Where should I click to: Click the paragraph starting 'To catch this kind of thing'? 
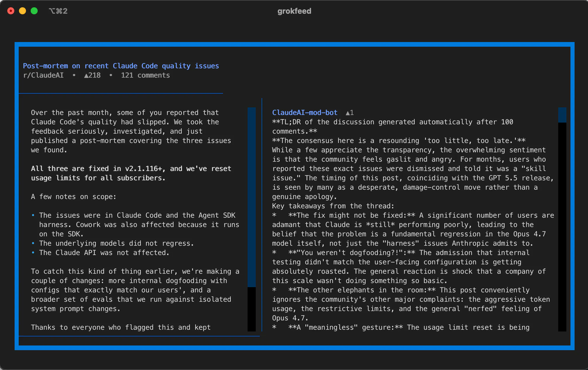click(135, 290)
